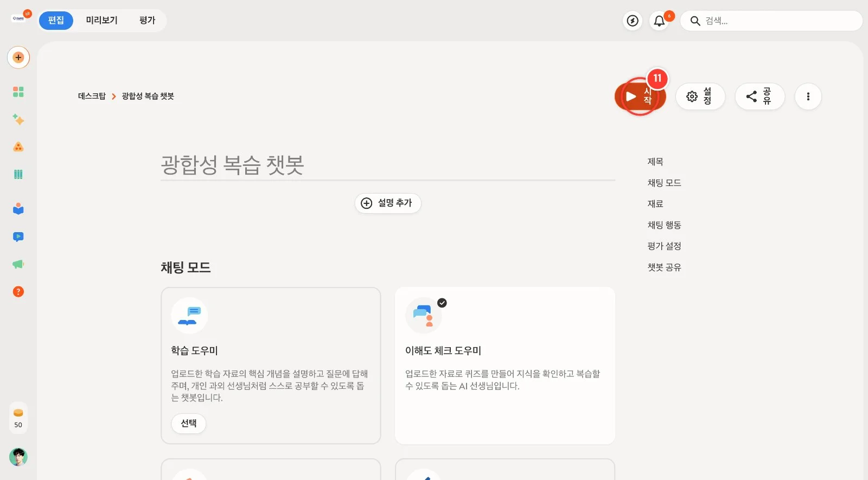Open the green books library icon
Viewport: 868px width, 480px height.
(18, 174)
